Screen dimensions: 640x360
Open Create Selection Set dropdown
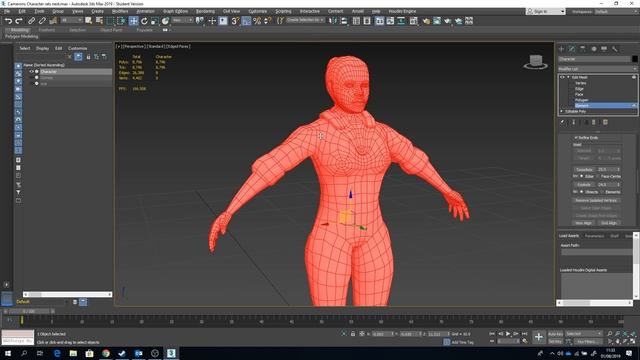[x=305, y=20]
